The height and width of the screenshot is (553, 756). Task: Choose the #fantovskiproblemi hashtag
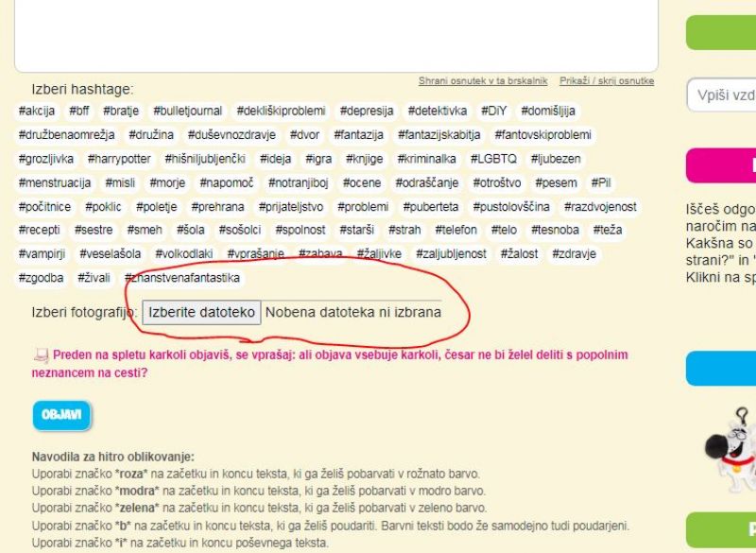click(542, 135)
